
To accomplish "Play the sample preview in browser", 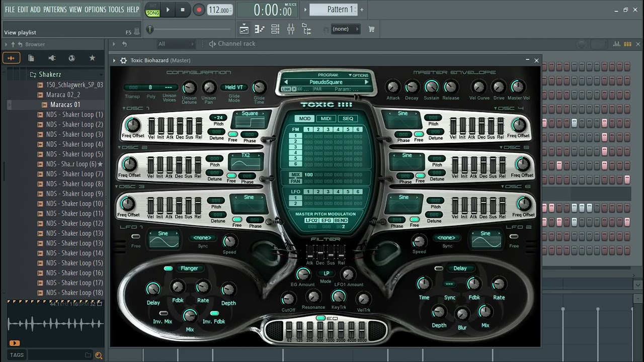I will point(14,343).
